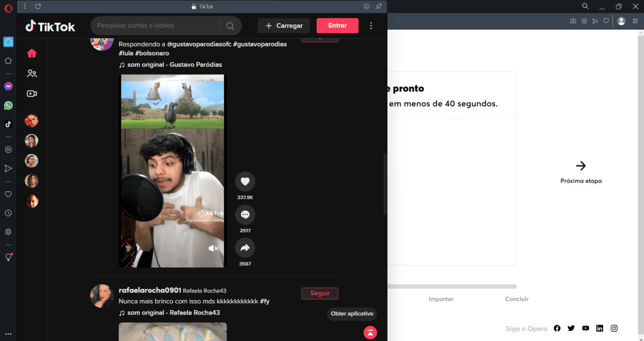Open rafaelarocha0901 profile avatar
The image size is (644, 341).
click(x=102, y=296)
